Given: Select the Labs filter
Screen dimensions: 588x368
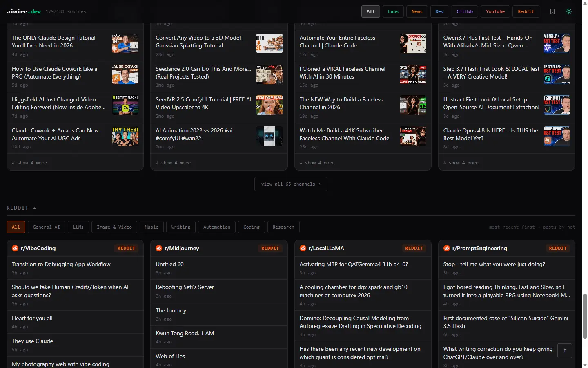Looking at the screenshot, I should coord(393,11).
